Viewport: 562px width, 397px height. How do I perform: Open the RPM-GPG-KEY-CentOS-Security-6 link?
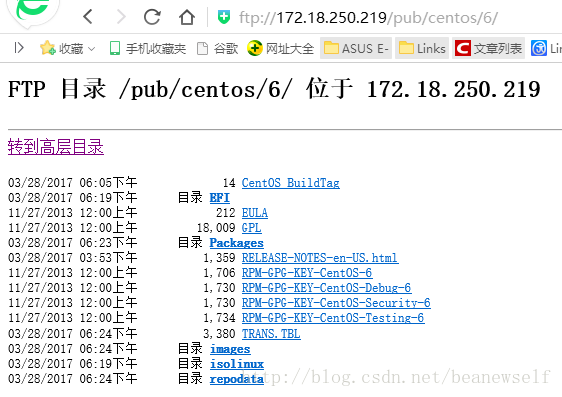[x=336, y=303]
